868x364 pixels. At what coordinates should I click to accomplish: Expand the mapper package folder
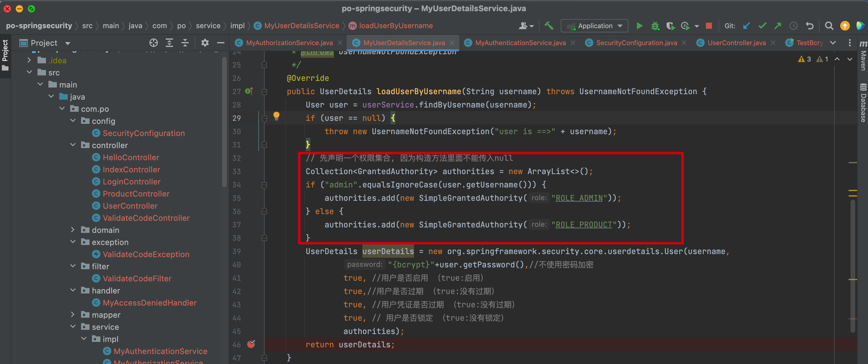73,314
